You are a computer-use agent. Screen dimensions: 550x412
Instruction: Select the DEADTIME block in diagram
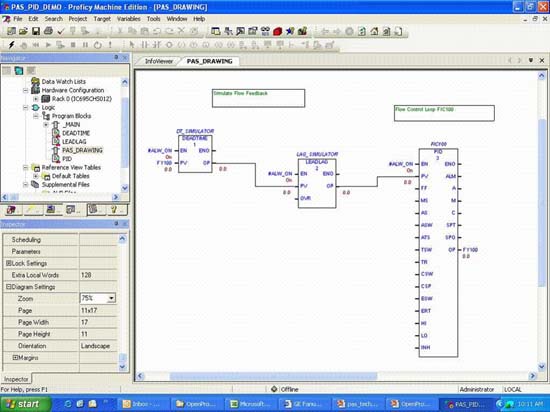tap(195, 154)
